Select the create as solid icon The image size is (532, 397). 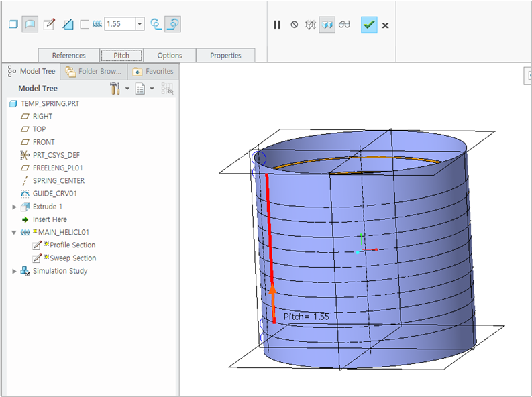13,24
